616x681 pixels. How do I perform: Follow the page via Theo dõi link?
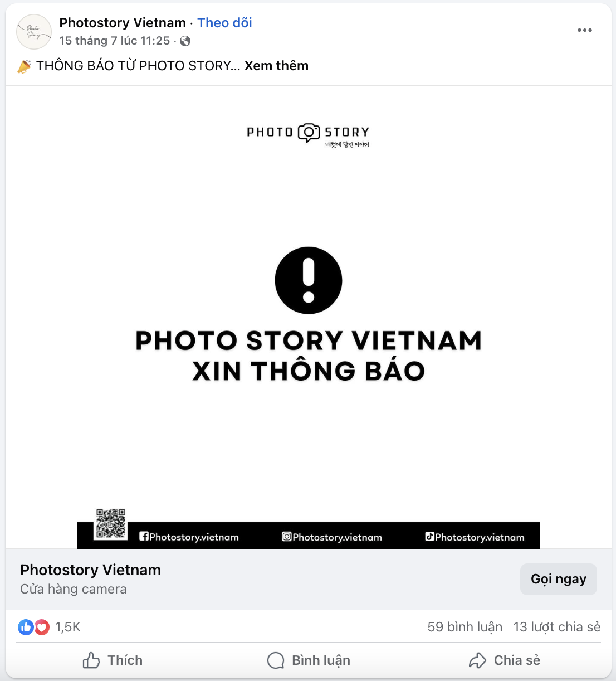pos(224,22)
